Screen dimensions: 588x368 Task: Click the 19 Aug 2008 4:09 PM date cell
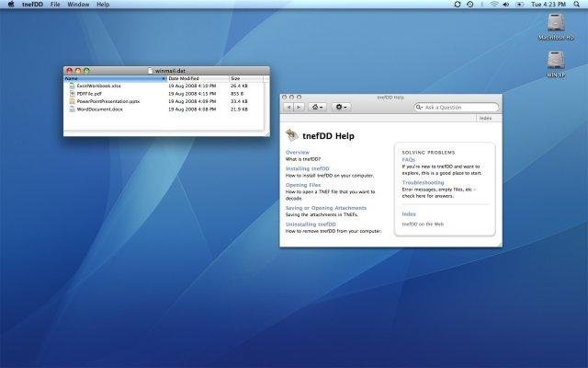(x=192, y=101)
